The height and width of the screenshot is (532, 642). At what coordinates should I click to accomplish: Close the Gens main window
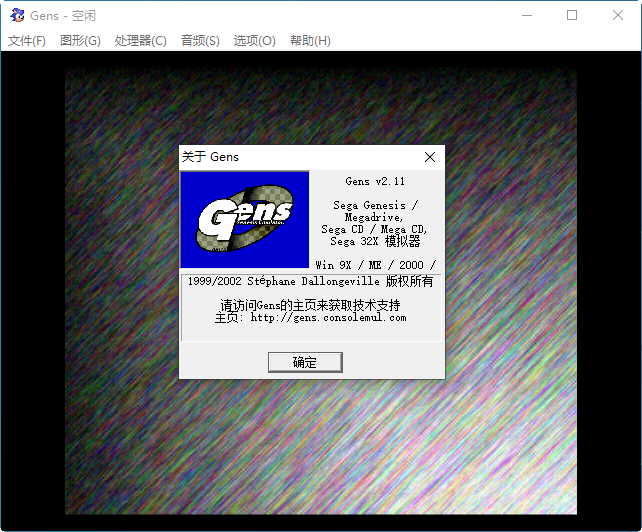point(618,15)
